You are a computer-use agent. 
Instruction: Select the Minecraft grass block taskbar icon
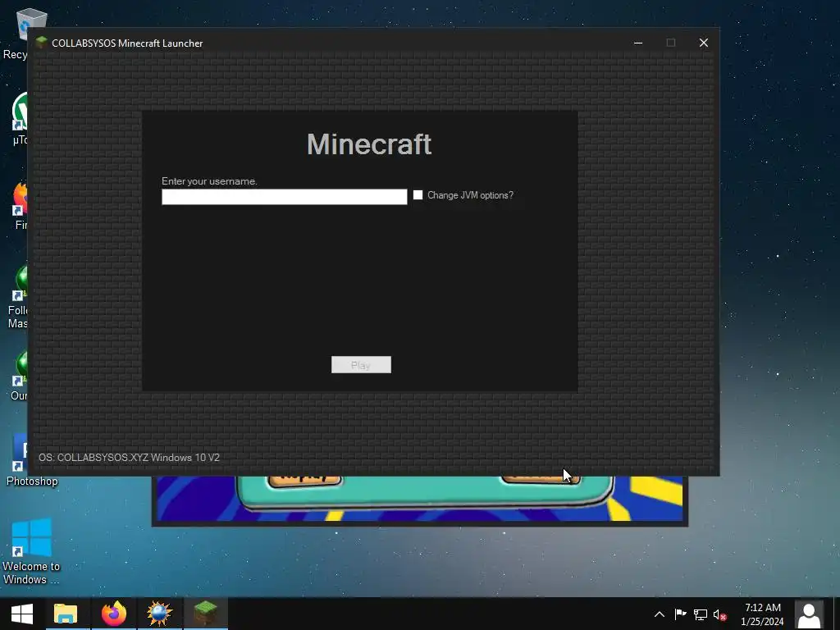[x=206, y=614]
